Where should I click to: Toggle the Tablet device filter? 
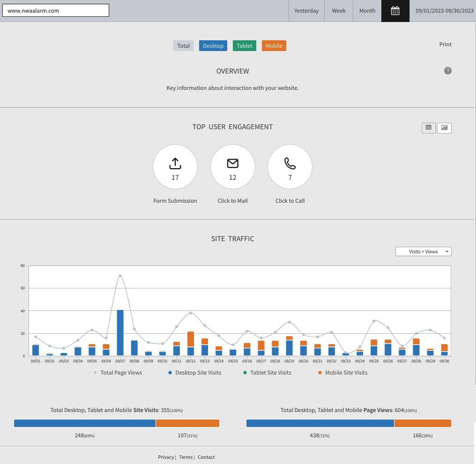click(244, 46)
